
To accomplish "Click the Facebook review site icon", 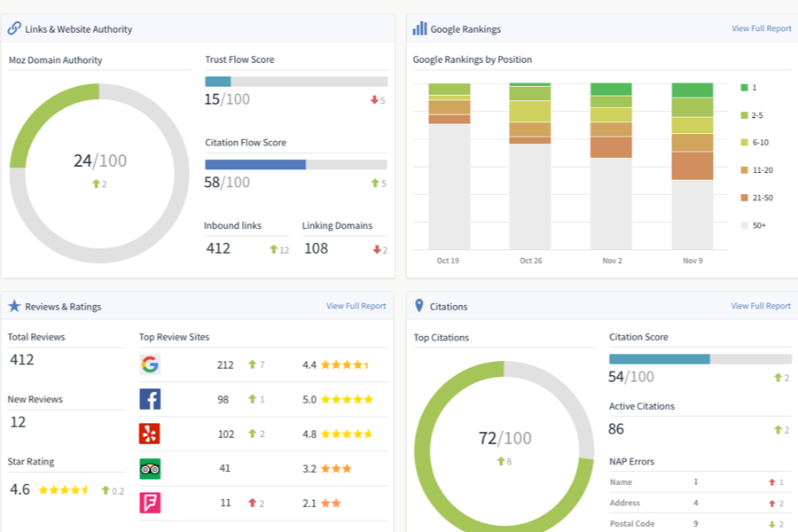I will [x=150, y=399].
